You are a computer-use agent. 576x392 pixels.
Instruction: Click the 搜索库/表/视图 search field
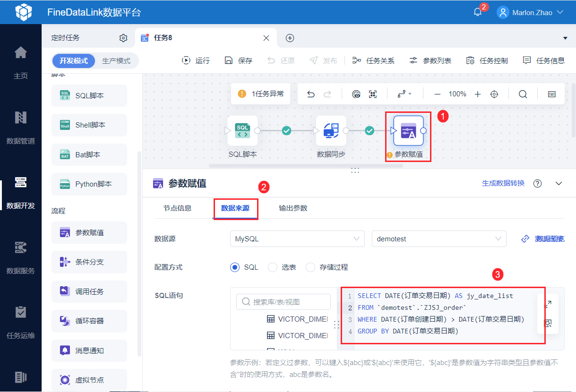(283, 302)
